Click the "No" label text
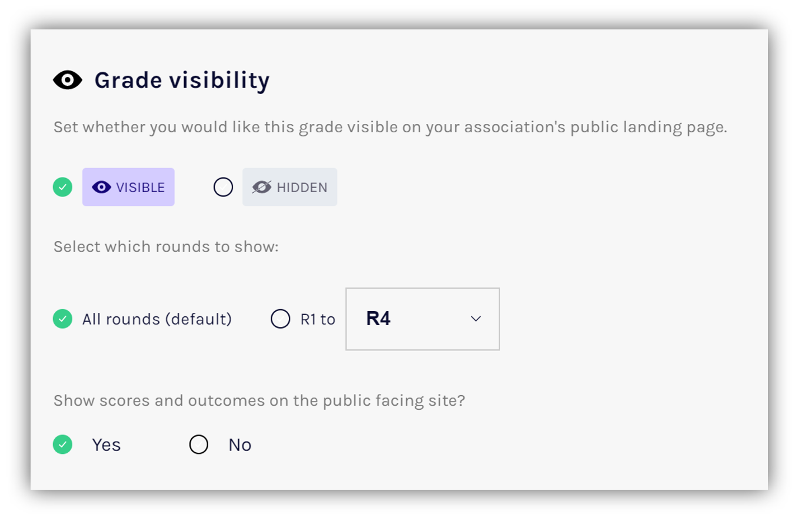Viewport: 812px width, 518px height. [239, 445]
